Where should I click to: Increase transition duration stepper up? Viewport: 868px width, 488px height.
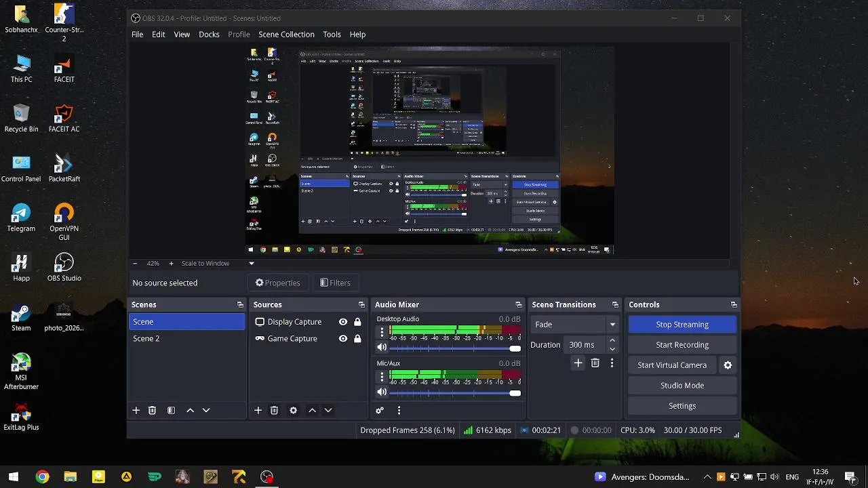click(x=612, y=341)
